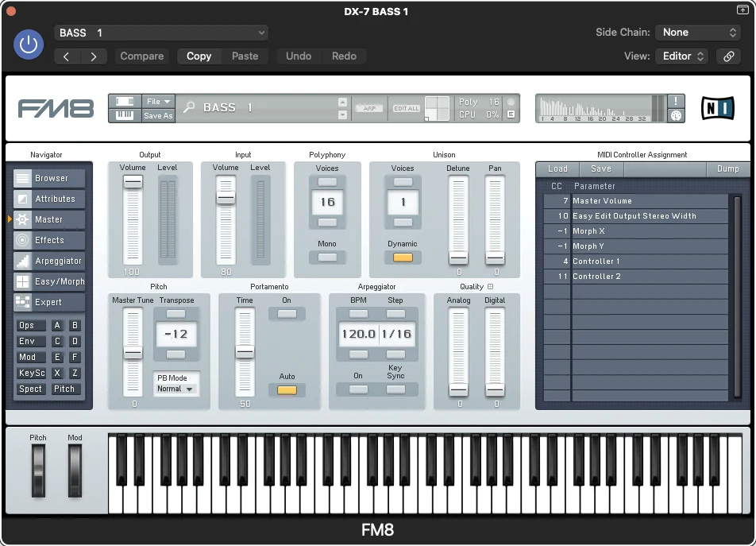
Task: Click the round icon next to Poly 16
Action: (511, 102)
